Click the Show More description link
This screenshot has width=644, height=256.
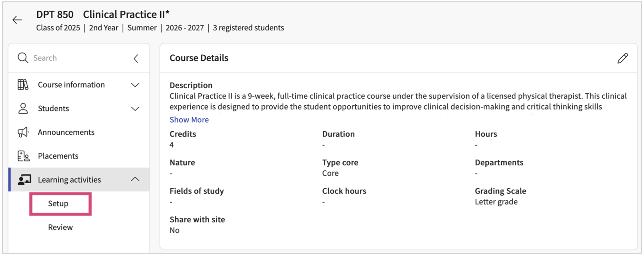pos(189,120)
